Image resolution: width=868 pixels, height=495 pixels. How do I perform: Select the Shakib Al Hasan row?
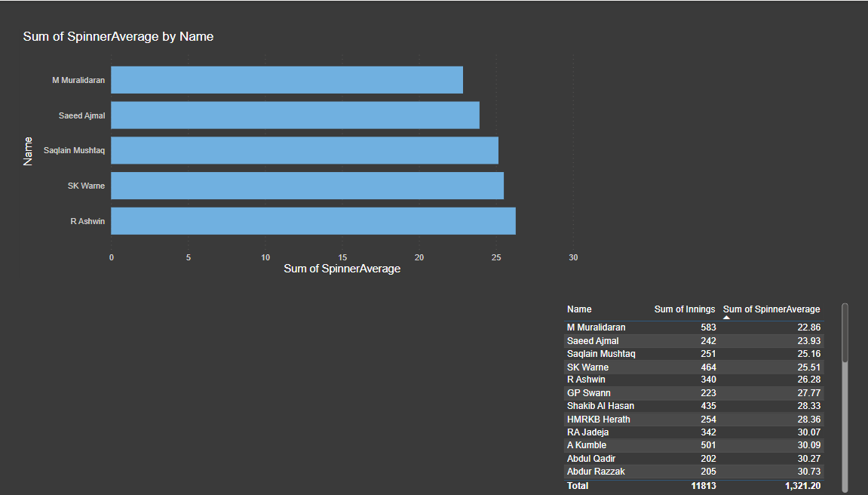click(x=641, y=405)
